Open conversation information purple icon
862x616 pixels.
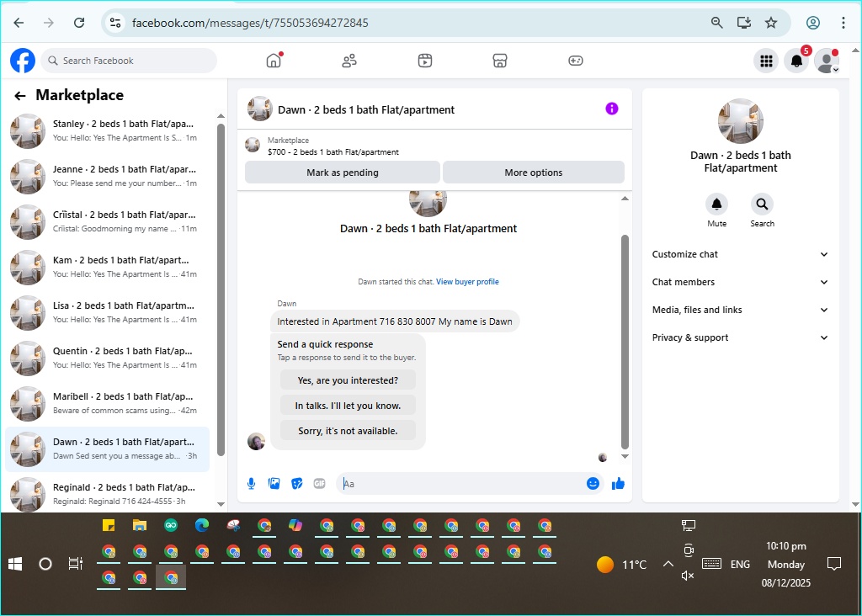pyautogui.click(x=612, y=109)
